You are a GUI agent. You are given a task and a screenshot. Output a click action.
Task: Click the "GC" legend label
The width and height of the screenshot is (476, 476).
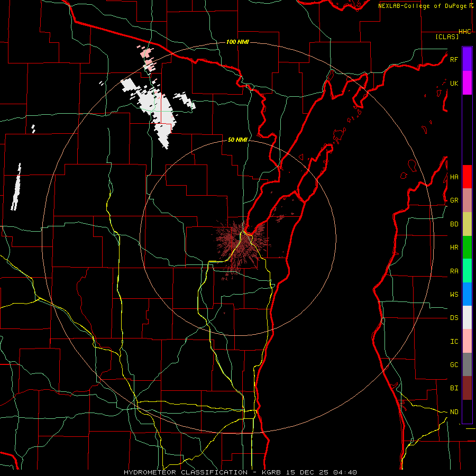tap(454, 365)
